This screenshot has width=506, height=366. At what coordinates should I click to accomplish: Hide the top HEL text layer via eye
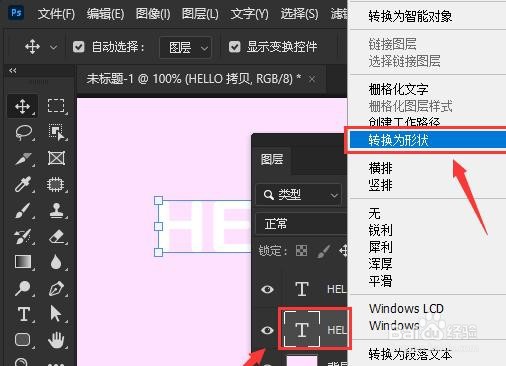267,289
